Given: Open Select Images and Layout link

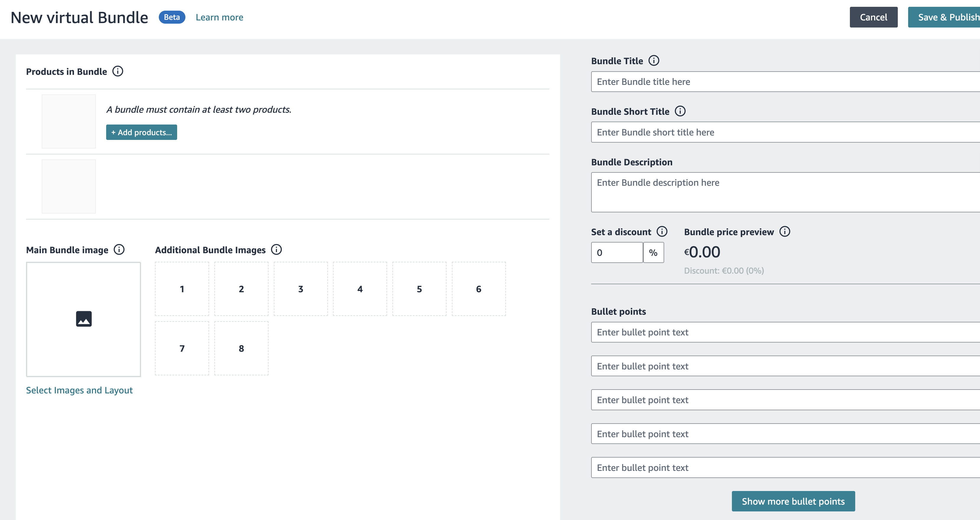Looking at the screenshot, I should click(79, 390).
